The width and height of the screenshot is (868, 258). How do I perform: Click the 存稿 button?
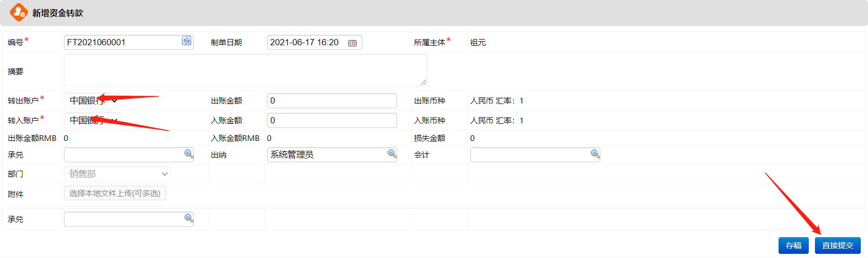793,246
